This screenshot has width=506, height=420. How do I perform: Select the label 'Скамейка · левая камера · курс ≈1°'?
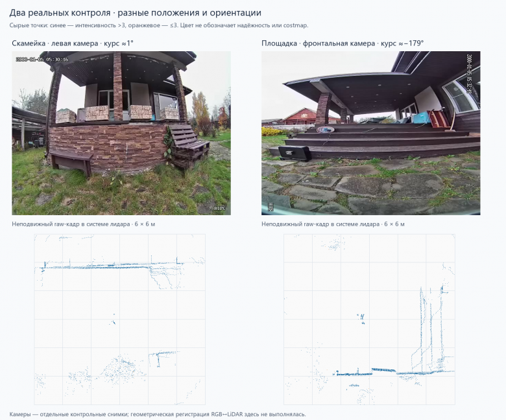point(73,43)
